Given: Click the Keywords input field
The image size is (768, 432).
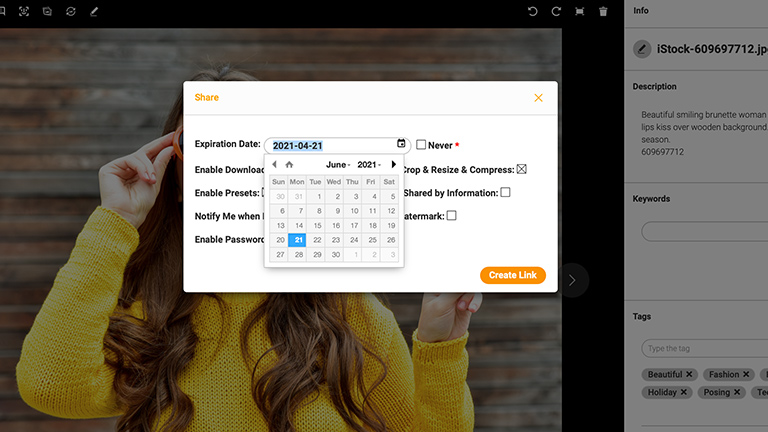Looking at the screenshot, I should pos(705,231).
